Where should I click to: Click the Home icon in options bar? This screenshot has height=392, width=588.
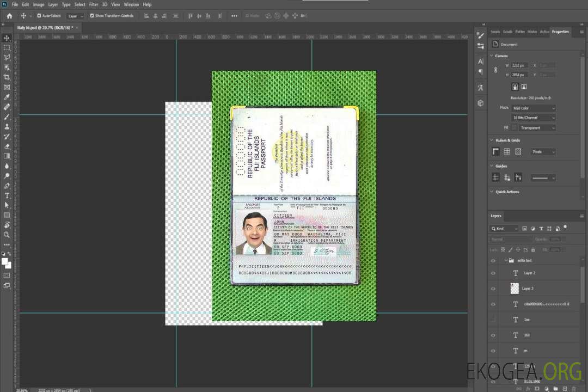9,16
